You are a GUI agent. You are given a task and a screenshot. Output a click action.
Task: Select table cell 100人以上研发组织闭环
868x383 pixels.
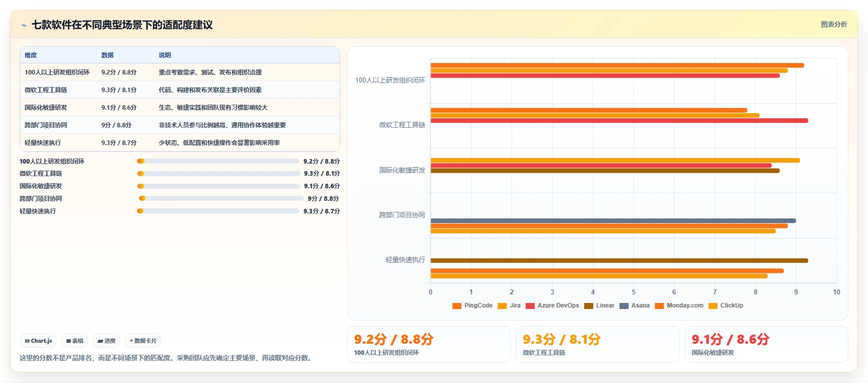(x=57, y=72)
